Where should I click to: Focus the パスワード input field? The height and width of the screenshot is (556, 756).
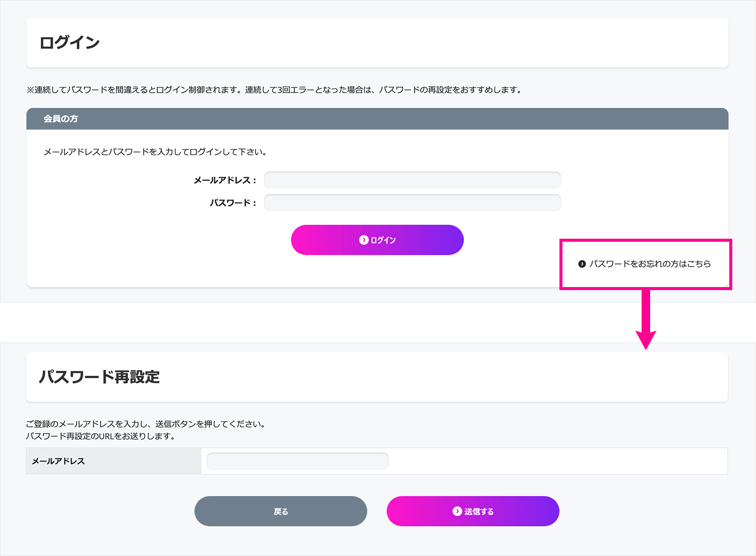(x=412, y=202)
